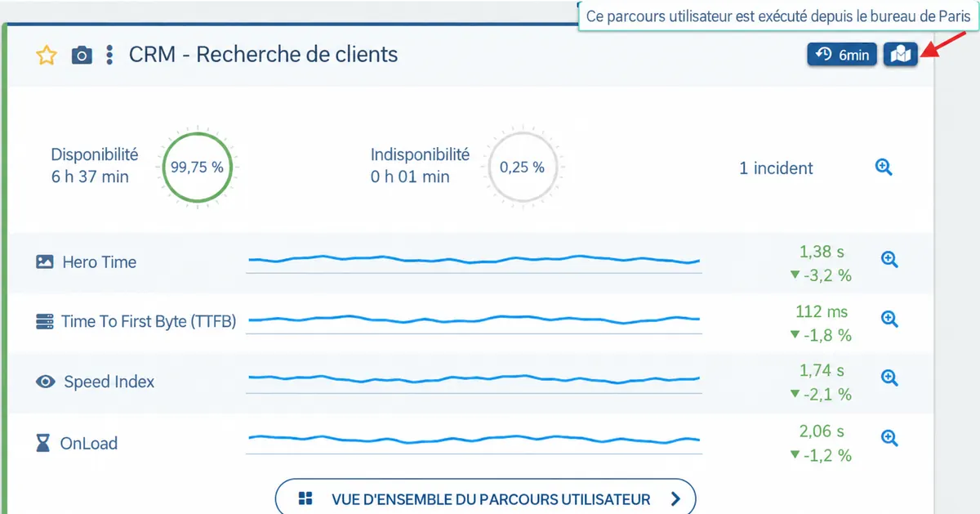Click the CRM - Recherche de clients title
Image resolution: width=980 pixels, height=514 pixels.
pyautogui.click(x=264, y=55)
